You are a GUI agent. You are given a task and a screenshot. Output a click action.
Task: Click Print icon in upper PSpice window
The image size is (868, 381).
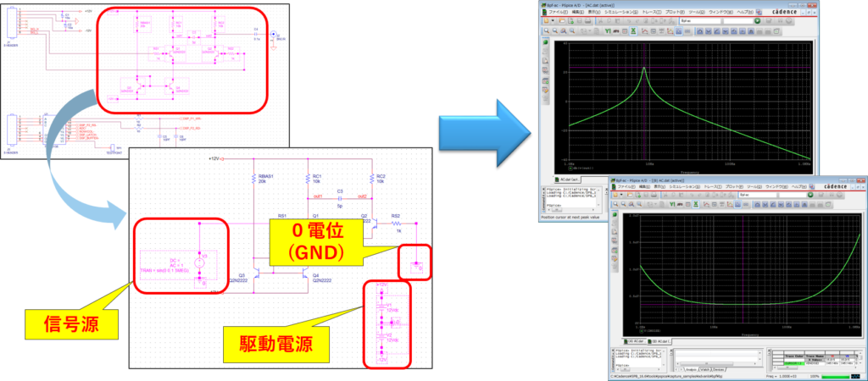(588, 21)
